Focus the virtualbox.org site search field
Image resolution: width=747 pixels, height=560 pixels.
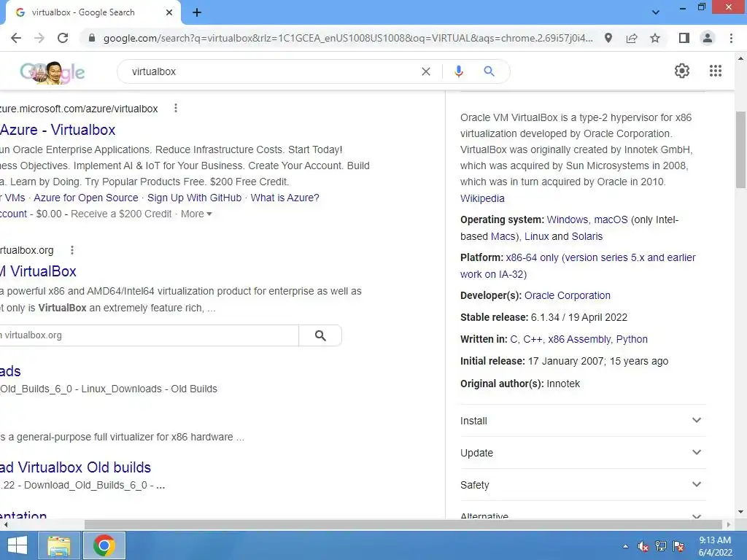pos(149,335)
